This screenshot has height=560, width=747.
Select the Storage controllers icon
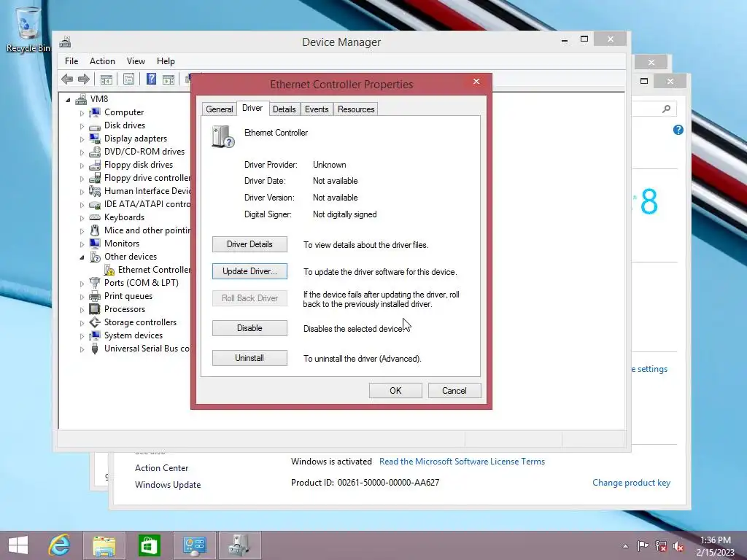pyautogui.click(x=95, y=322)
